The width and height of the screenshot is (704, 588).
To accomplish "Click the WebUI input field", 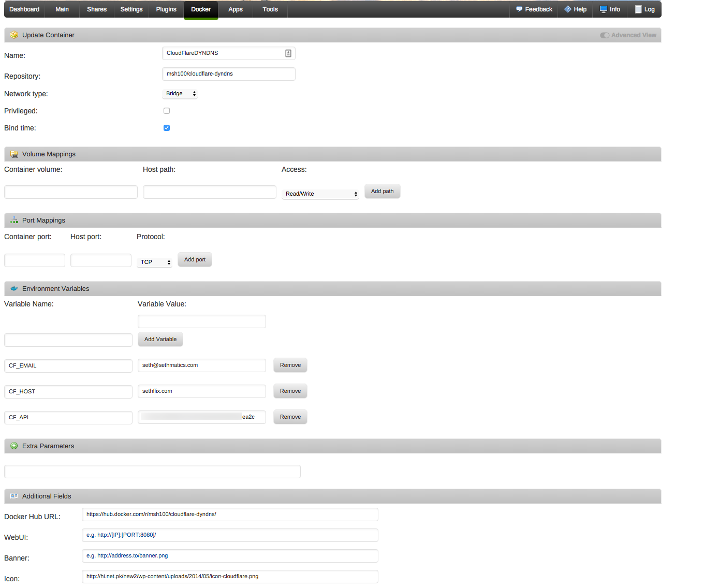I will click(x=230, y=535).
